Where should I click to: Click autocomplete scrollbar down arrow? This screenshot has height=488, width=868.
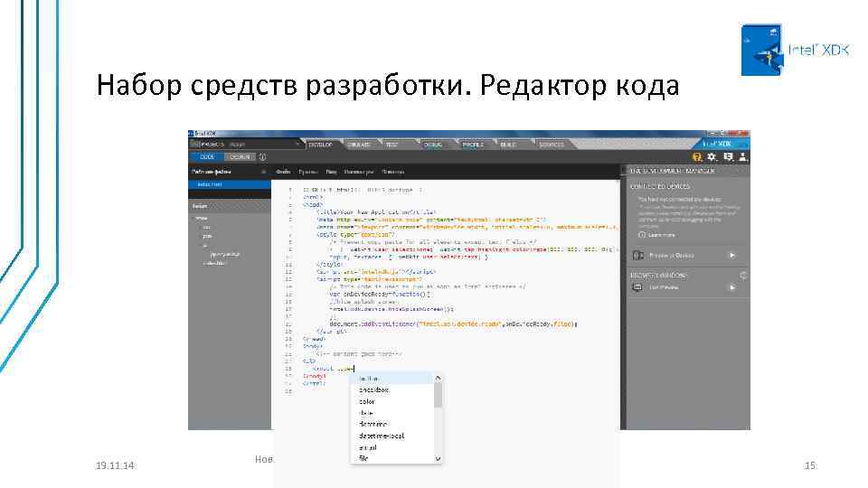point(438,459)
